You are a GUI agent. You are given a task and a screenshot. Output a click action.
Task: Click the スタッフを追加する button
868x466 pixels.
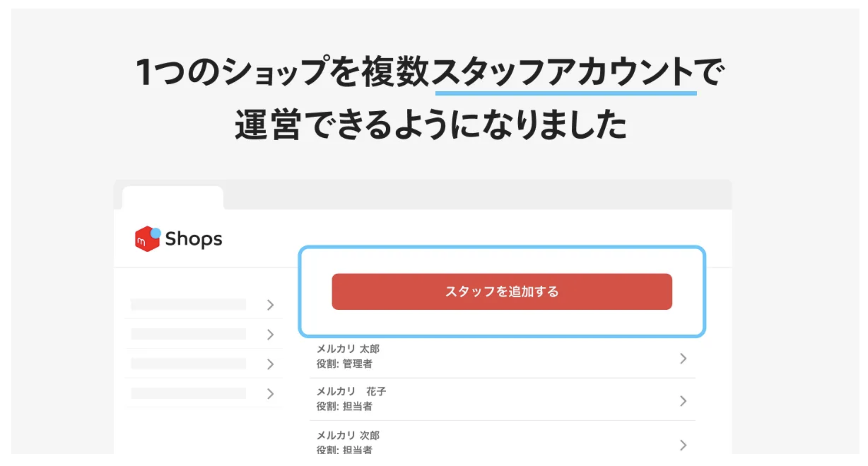point(502,292)
